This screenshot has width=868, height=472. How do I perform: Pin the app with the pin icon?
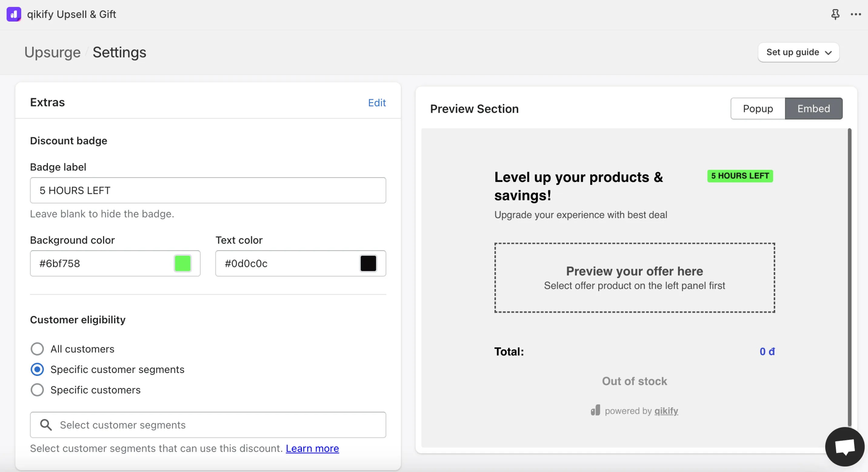pos(835,14)
